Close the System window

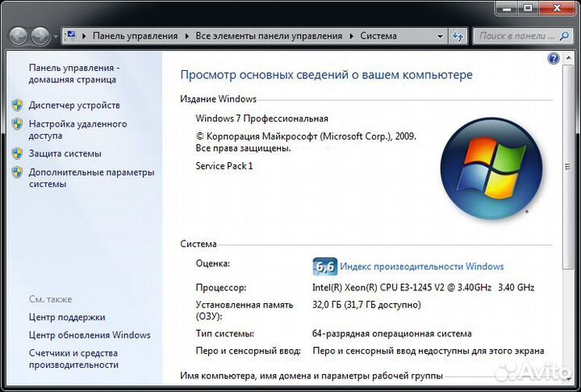tap(557, 8)
